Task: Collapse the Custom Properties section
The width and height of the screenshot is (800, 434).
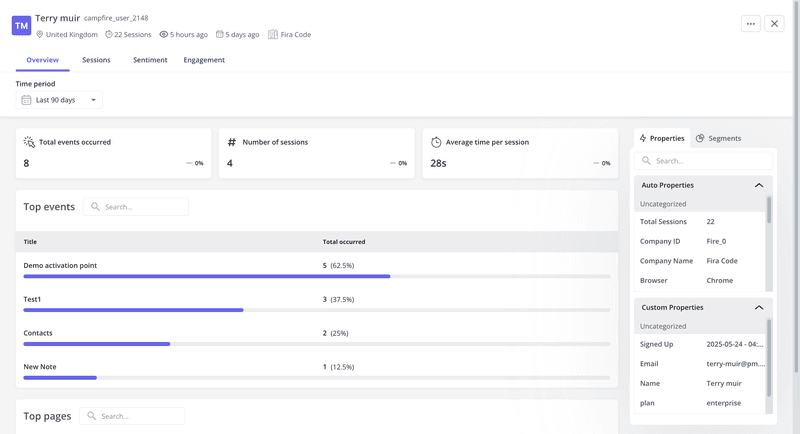Action: point(759,307)
